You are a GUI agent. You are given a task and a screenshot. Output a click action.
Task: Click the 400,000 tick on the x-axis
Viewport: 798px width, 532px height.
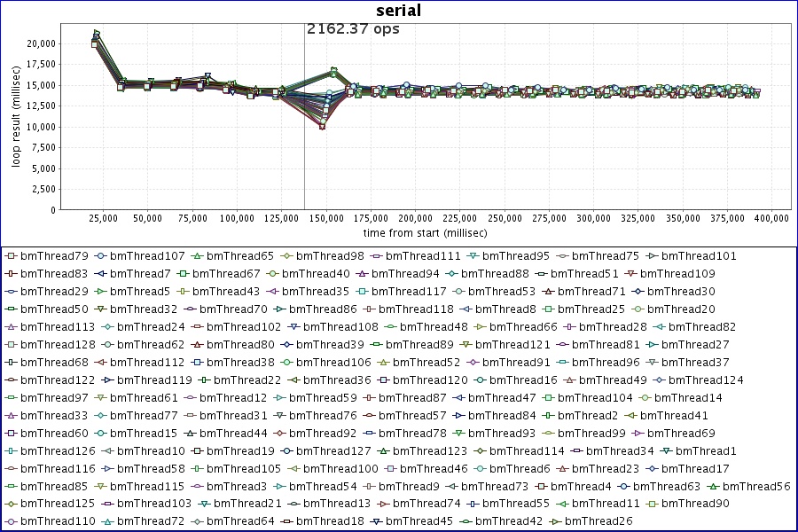(x=771, y=218)
